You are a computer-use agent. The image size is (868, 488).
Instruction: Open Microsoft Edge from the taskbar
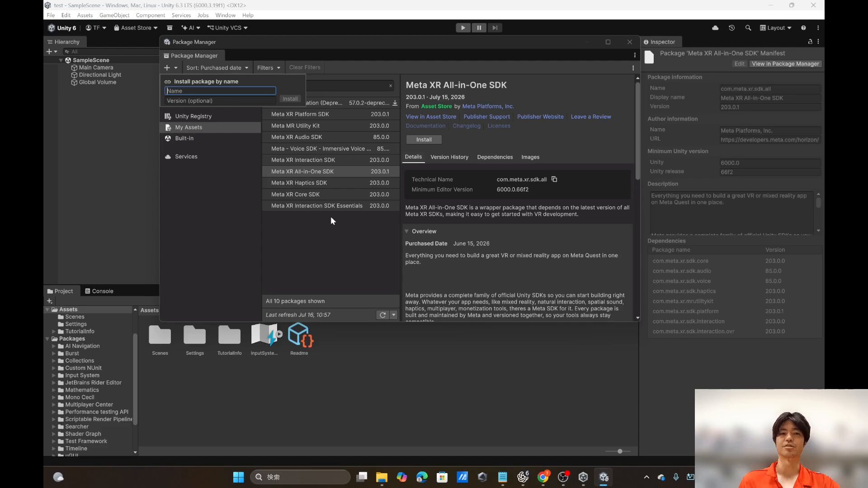422,477
